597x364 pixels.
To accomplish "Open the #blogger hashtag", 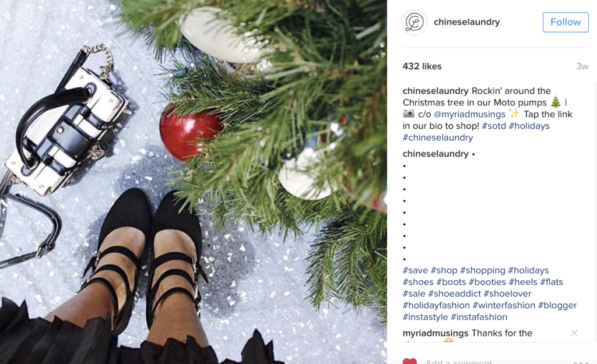I will click(557, 305).
